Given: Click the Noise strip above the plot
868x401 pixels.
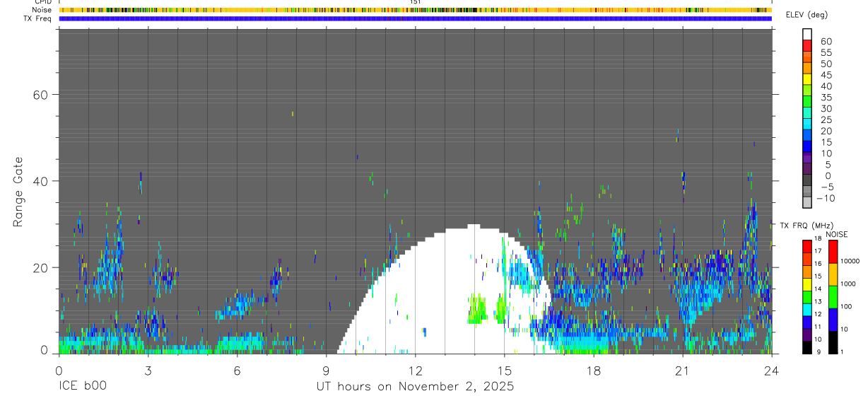Looking at the screenshot, I should (x=415, y=10).
